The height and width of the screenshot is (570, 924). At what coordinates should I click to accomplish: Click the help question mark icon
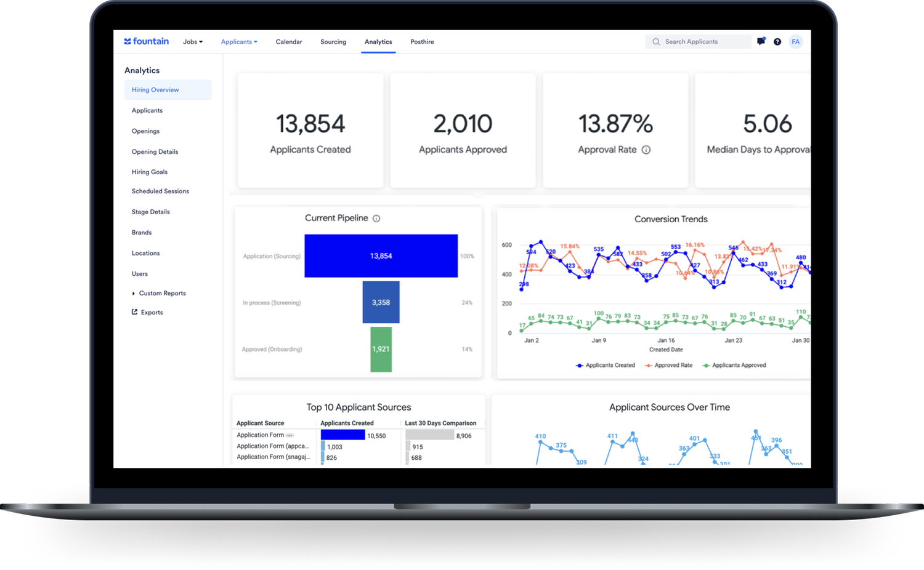(777, 41)
